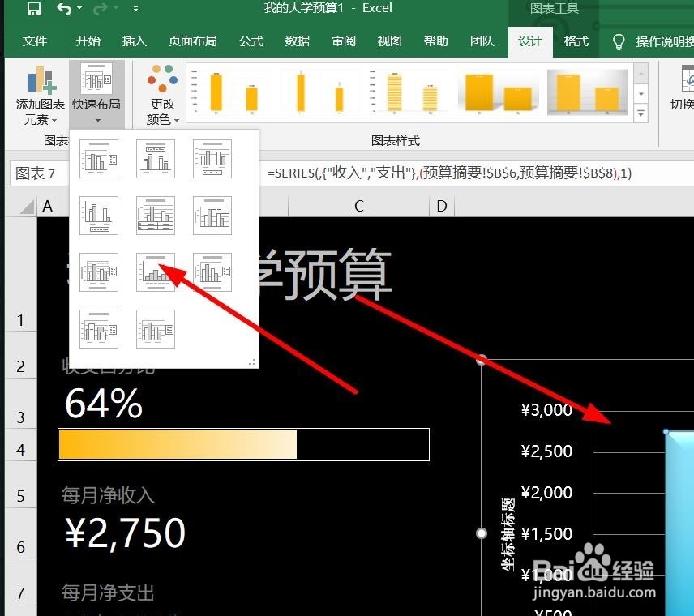Choose quick layout 8 thumbnail
Image resolution: width=694 pixels, height=616 pixels.
[156, 272]
